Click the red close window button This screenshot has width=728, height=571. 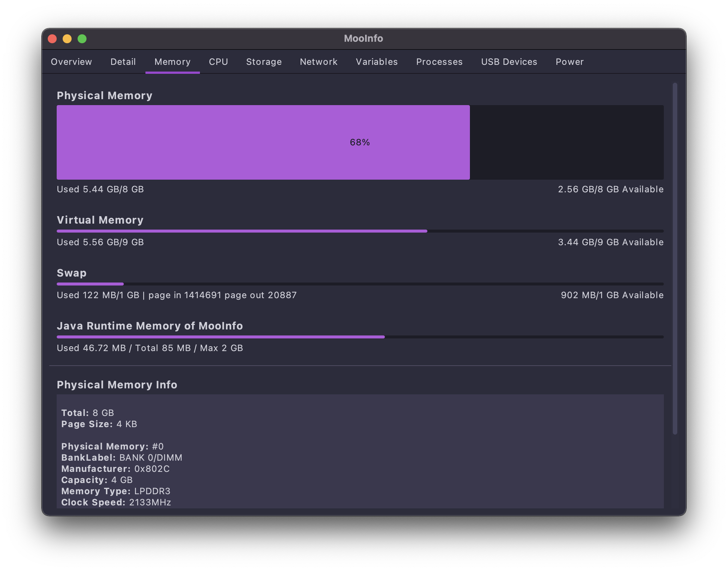52,39
